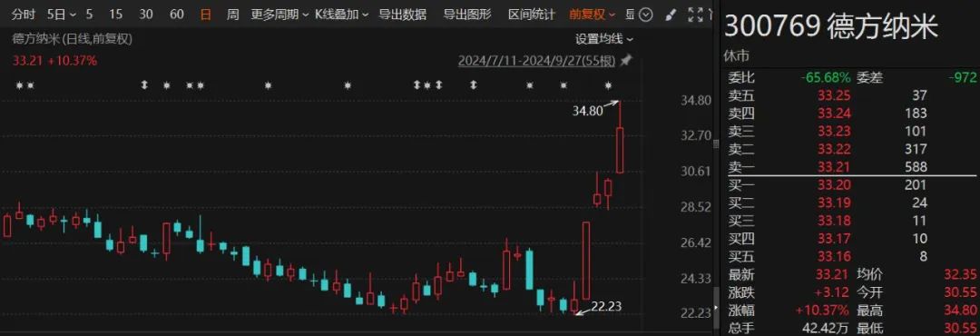Click the 最低 30.55 value
This screenshot has width=980, height=336.
[959, 327]
